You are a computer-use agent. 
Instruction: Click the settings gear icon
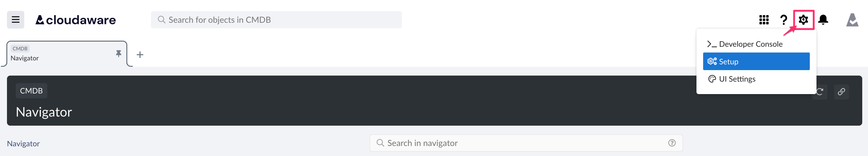(803, 20)
